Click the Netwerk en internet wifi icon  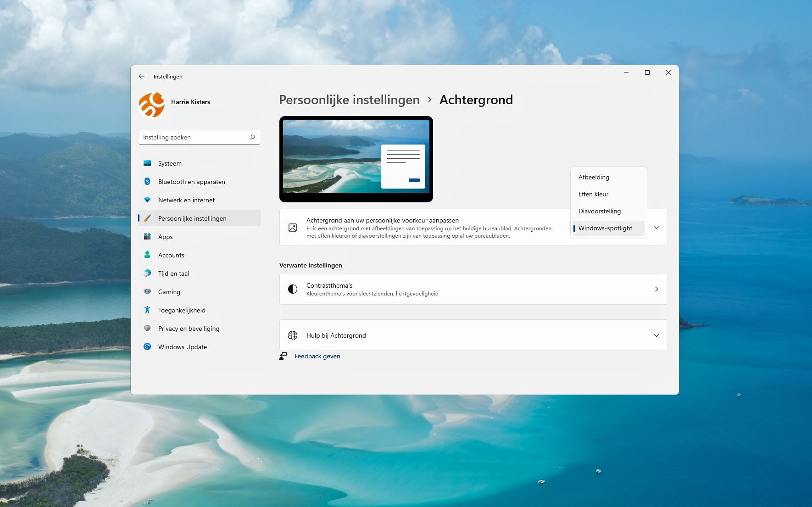point(147,200)
